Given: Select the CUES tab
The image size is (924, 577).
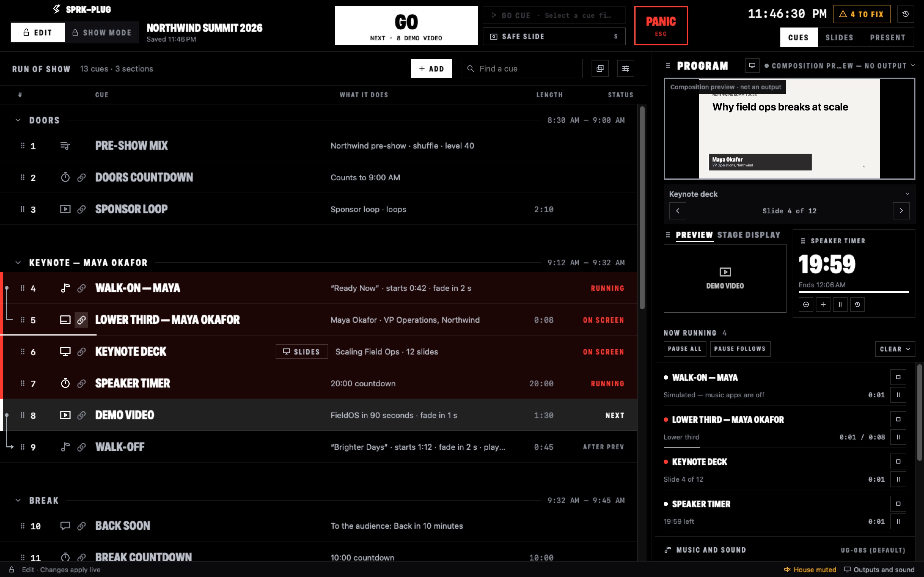Looking at the screenshot, I should click(x=798, y=37).
